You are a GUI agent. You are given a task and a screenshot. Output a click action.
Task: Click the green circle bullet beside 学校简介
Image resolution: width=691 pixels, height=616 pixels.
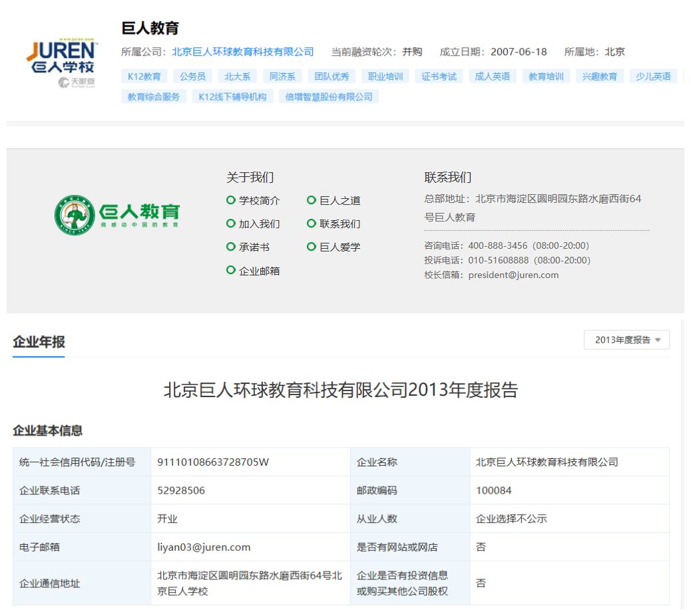click(x=230, y=200)
